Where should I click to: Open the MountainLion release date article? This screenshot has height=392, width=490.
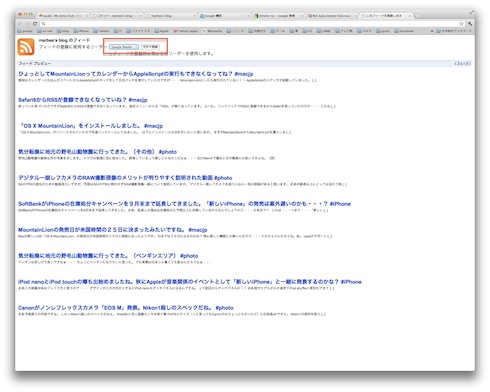pos(113,230)
